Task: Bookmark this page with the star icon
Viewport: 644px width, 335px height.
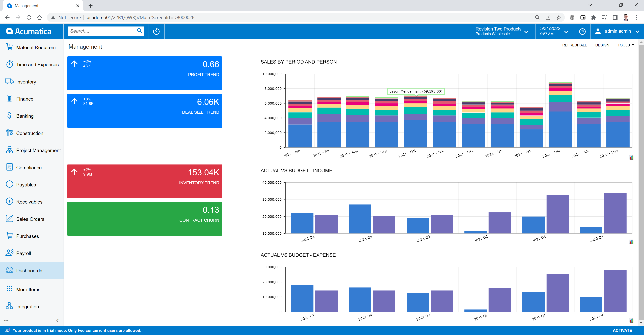Action: 558,17
